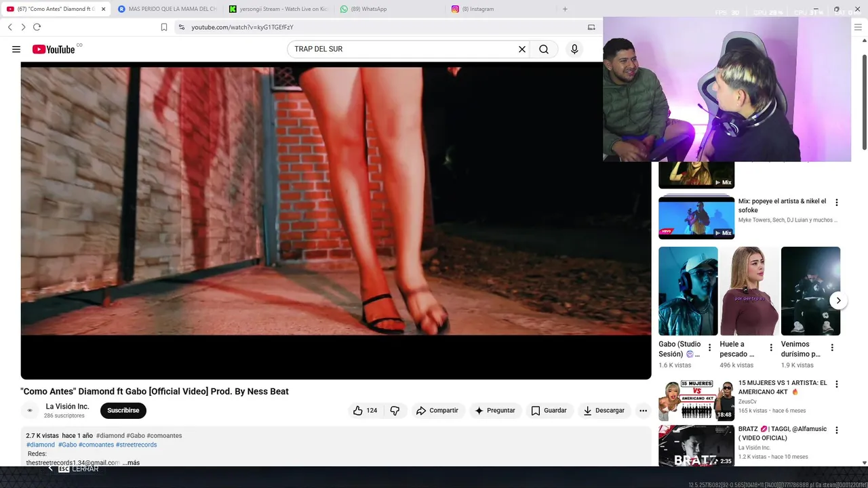Focus the TRAP DEL SUR search field
Viewport: 868px width, 488px height.
(403, 49)
